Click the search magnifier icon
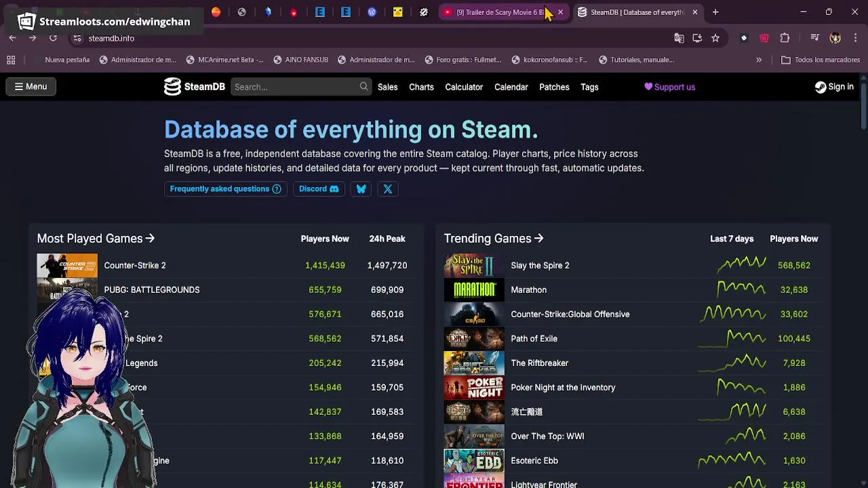Screen dimensions: 868x488 364,87
